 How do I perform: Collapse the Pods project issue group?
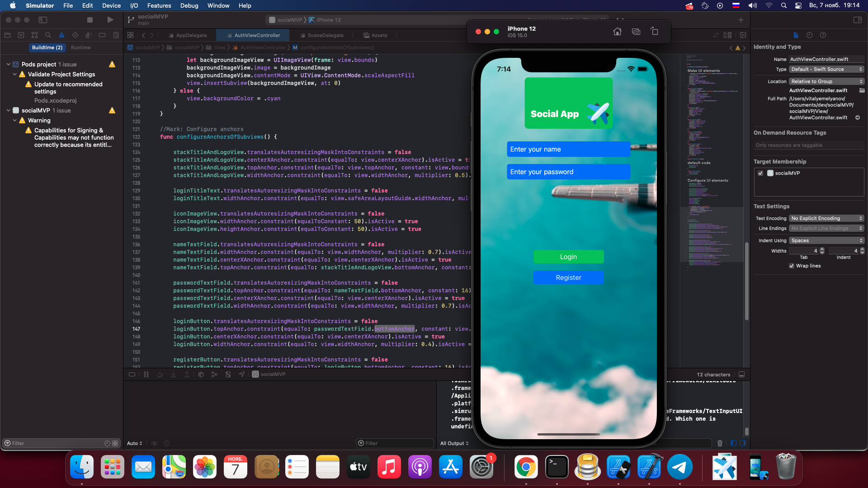click(x=8, y=64)
